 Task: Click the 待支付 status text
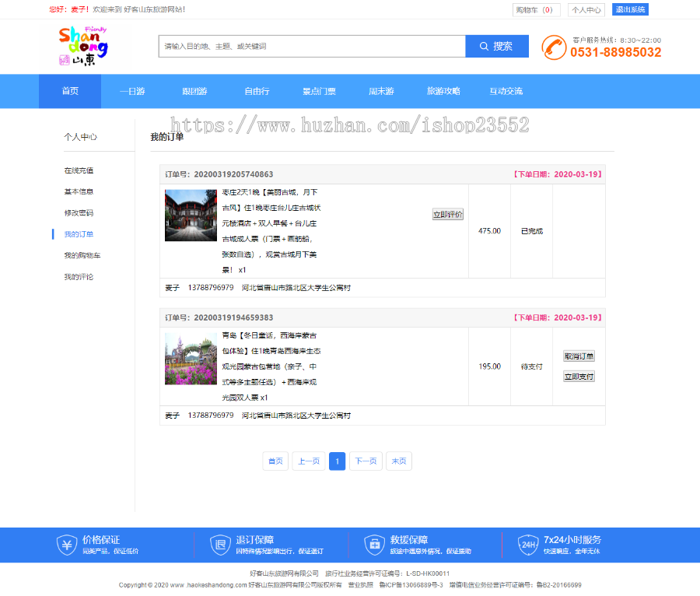532,366
